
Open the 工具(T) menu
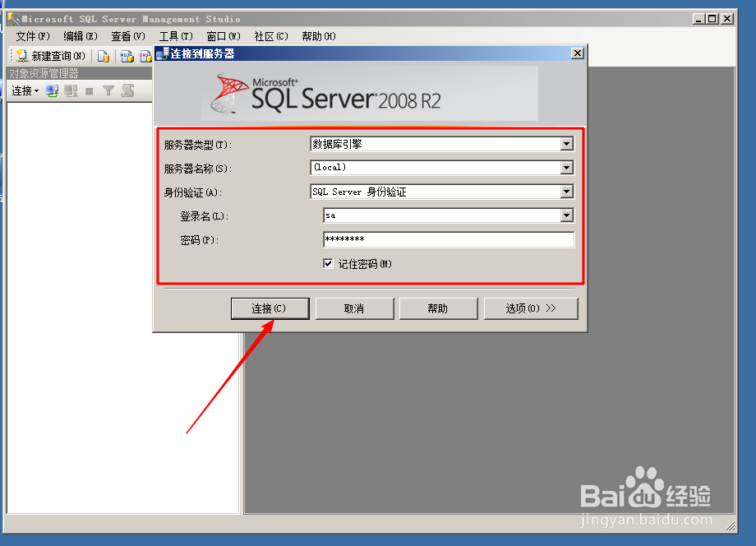(176, 36)
